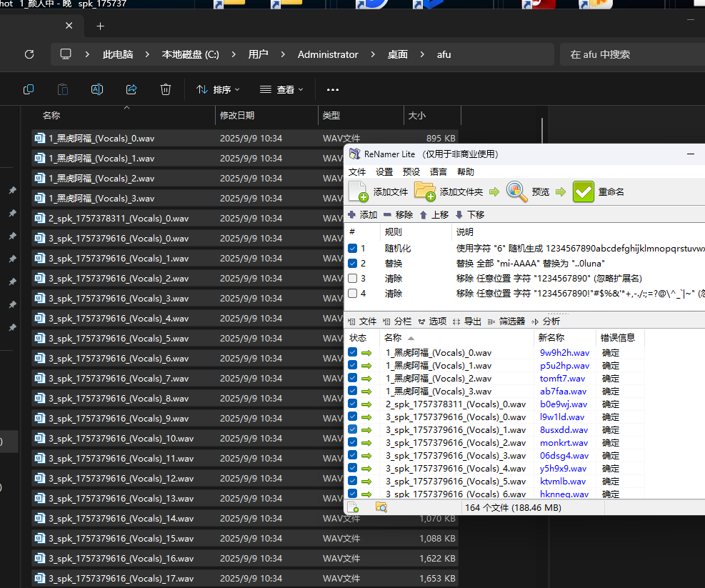The height and width of the screenshot is (588, 705).
Task: Click the green 重命名 button in ReNamer
Action: tap(599, 192)
